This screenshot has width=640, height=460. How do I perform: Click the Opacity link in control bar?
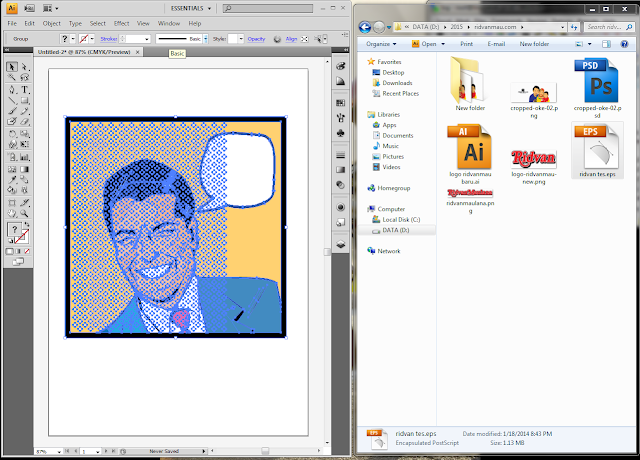click(x=256, y=39)
